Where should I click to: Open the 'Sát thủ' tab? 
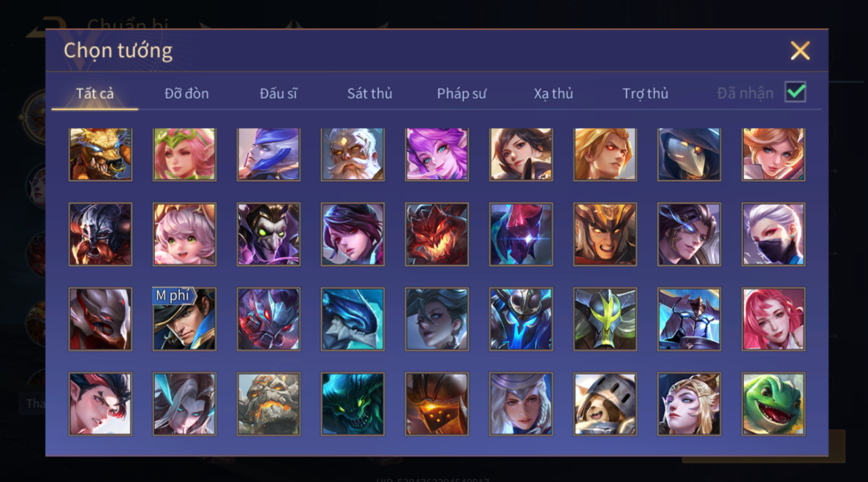370,94
